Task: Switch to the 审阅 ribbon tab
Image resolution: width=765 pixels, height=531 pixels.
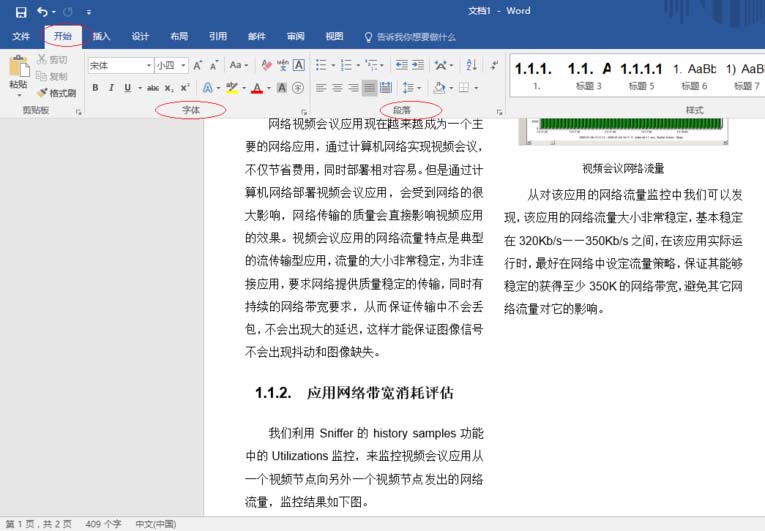Action: point(296,36)
